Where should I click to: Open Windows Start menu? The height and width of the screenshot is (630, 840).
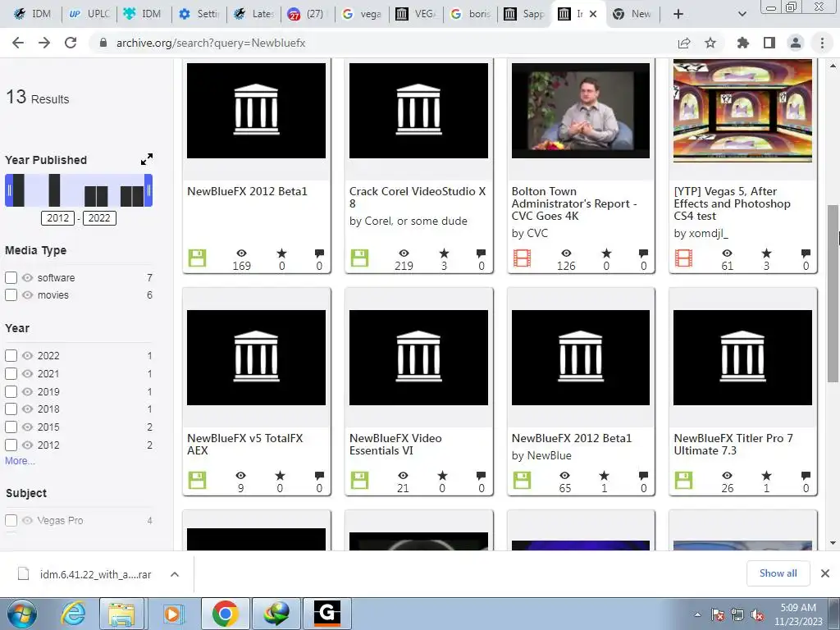(x=22, y=614)
